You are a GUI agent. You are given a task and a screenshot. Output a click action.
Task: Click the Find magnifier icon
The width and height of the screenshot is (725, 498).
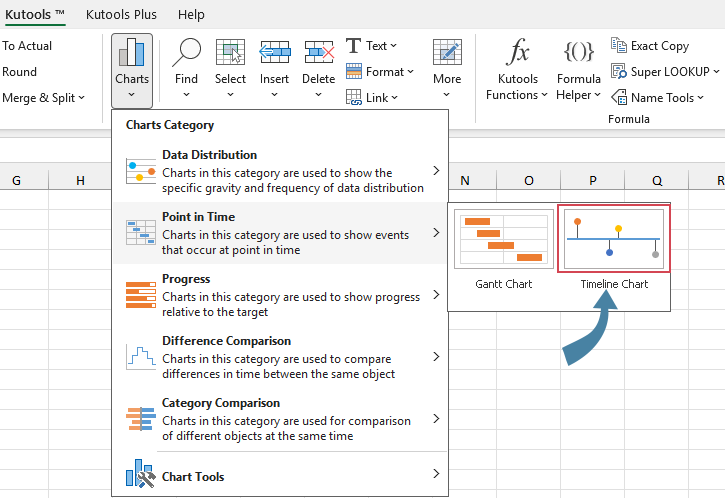coord(186,52)
